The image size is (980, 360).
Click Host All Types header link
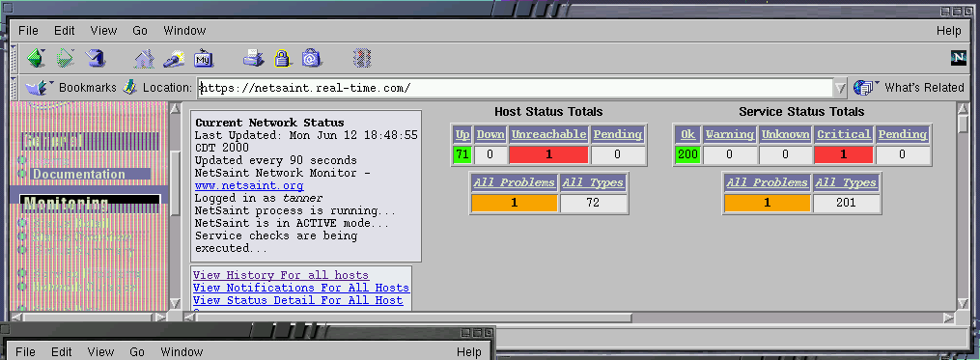pos(593,182)
